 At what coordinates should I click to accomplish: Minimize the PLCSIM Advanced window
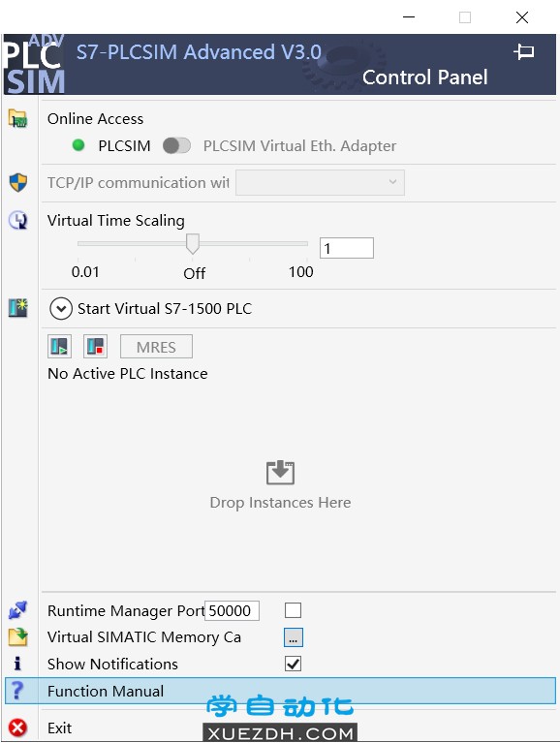pyautogui.click(x=409, y=17)
